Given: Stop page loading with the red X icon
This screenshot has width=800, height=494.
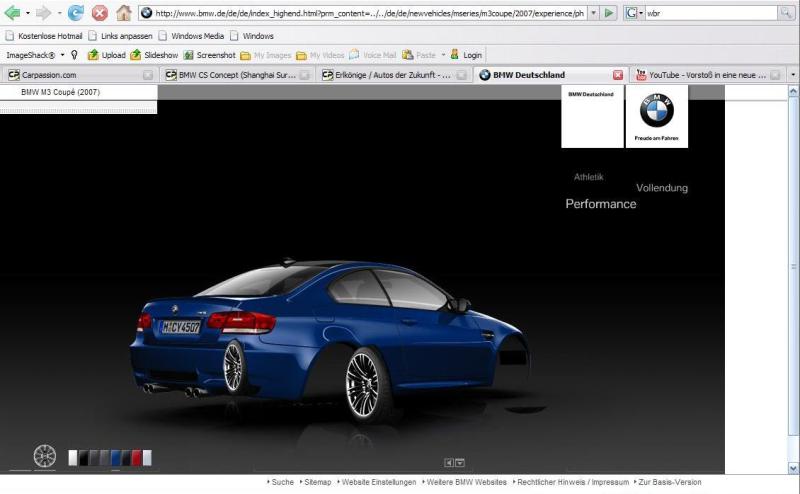Looking at the screenshot, I should pos(100,13).
